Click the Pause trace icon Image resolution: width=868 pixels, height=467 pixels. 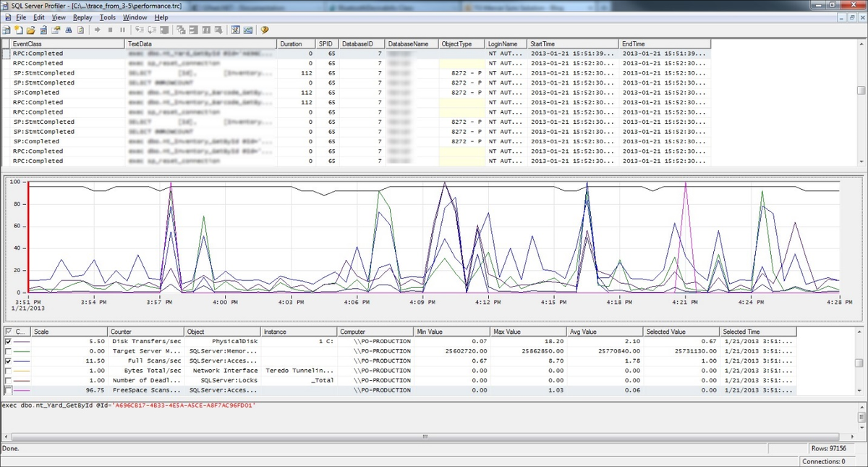122,30
